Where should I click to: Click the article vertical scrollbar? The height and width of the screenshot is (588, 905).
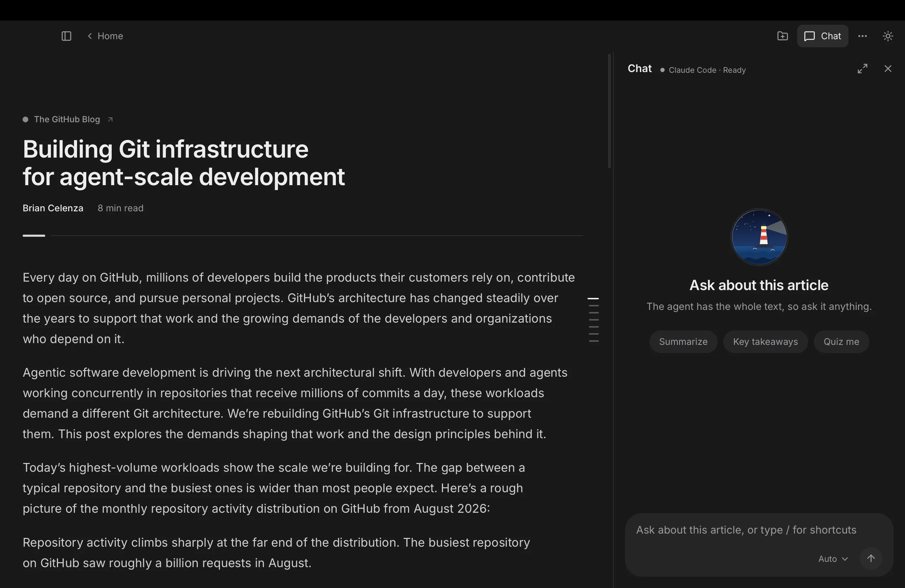tap(609, 111)
